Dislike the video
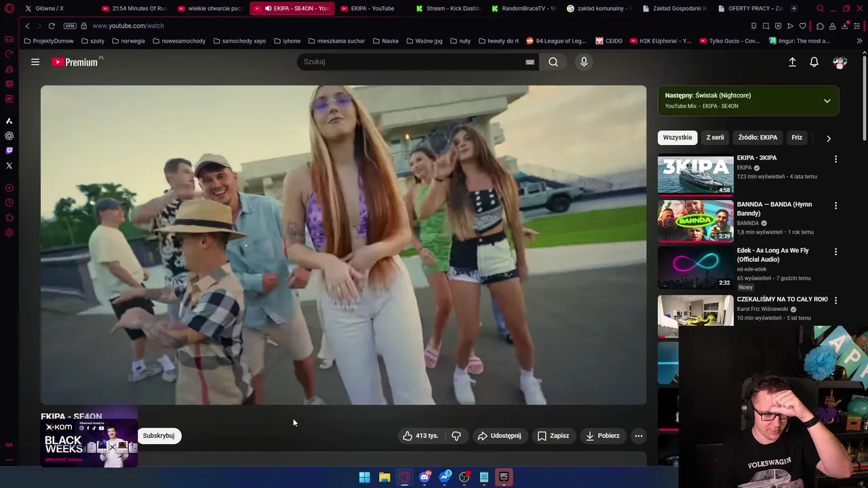Screen dimensions: 868x488 pos(456,436)
